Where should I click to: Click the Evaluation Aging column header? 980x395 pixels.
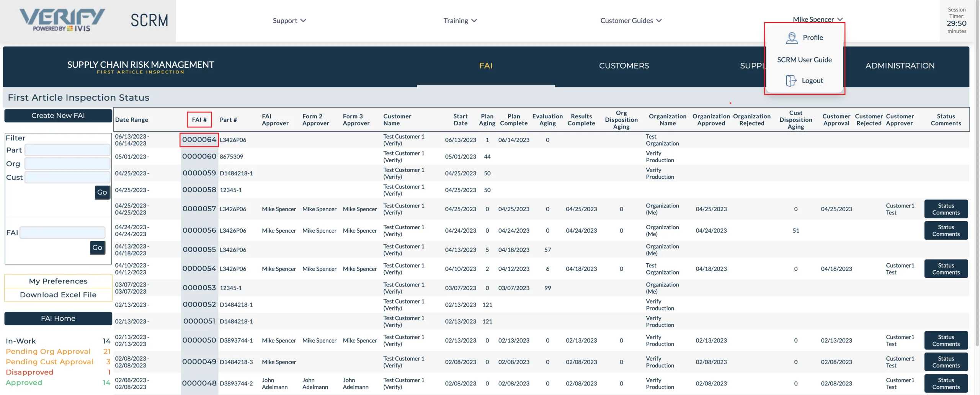[x=547, y=120]
